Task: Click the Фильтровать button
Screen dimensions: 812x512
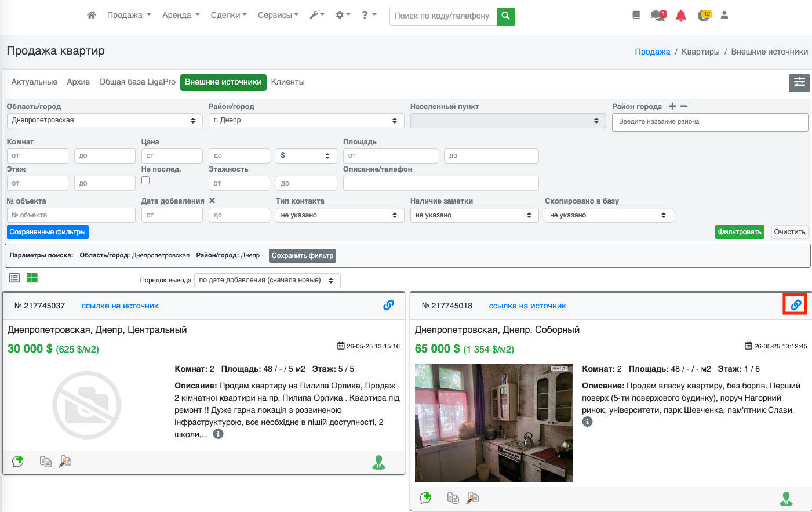Action: tap(739, 232)
